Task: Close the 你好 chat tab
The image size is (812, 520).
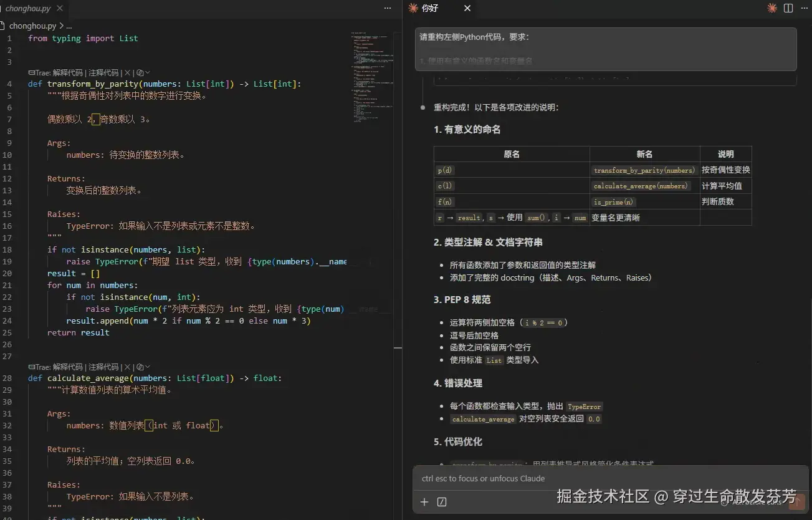Action: pyautogui.click(x=467, y=8)
